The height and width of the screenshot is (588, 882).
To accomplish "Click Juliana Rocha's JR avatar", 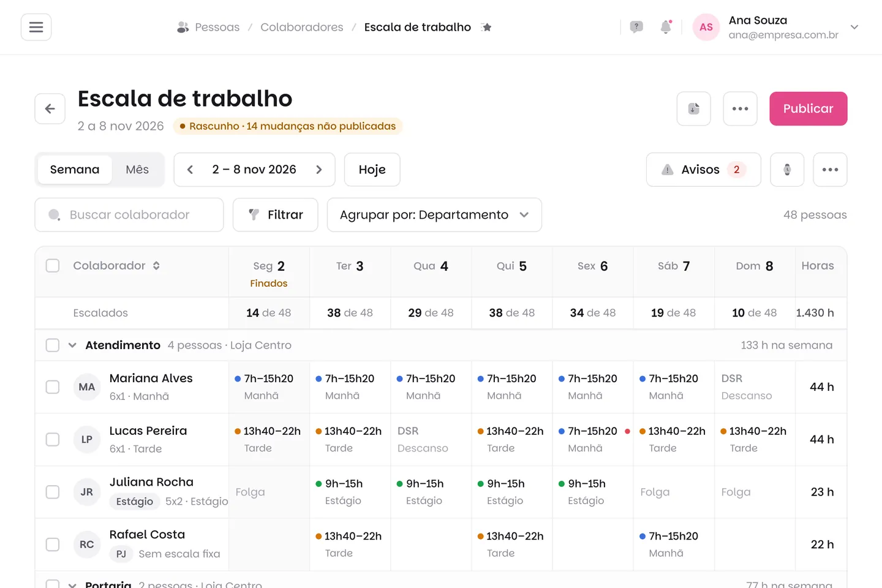I will [87, 492].
